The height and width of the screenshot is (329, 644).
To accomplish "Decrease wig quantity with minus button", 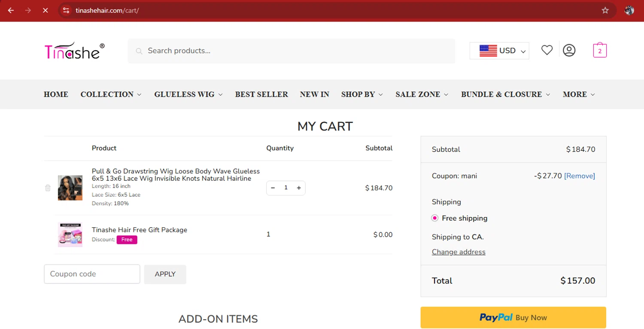I will (273, 188).
